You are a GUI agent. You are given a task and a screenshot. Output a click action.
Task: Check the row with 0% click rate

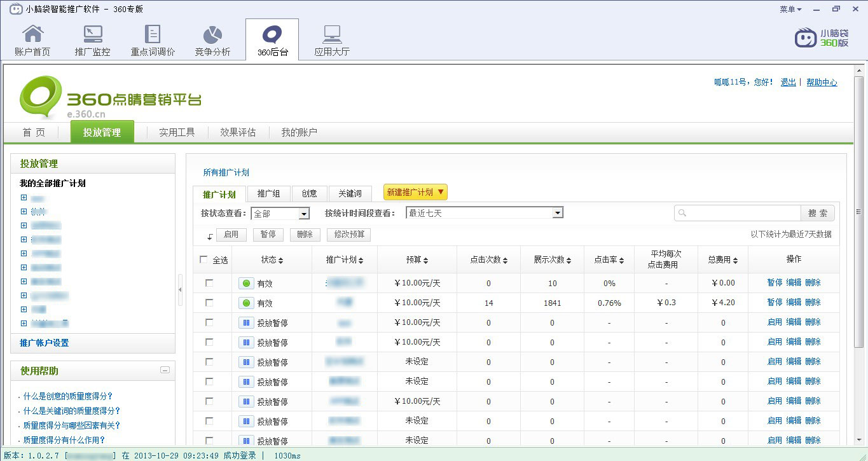(x=209, y=284)
